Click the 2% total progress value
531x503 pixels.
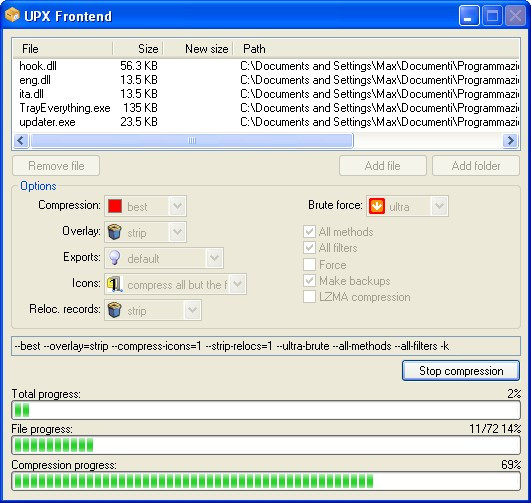tap(514, 394)
